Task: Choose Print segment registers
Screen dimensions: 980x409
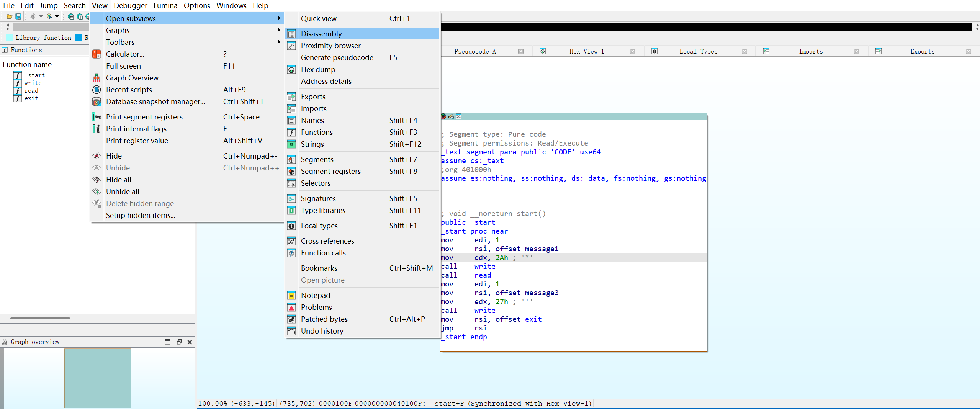Action: pos(187,117)
